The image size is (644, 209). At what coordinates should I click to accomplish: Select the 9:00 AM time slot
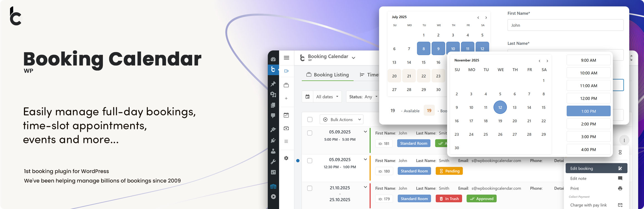tap(588, 60)
